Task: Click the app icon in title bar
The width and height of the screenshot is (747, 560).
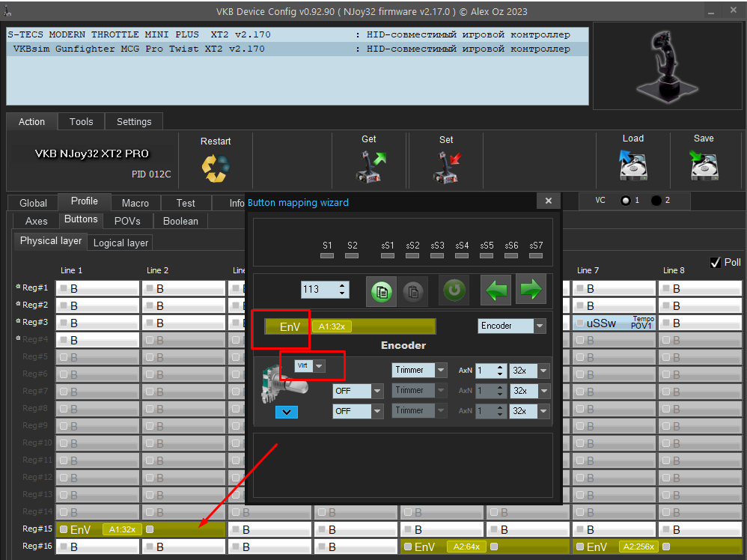Action: pyautogui.click(x=7, y=11)
